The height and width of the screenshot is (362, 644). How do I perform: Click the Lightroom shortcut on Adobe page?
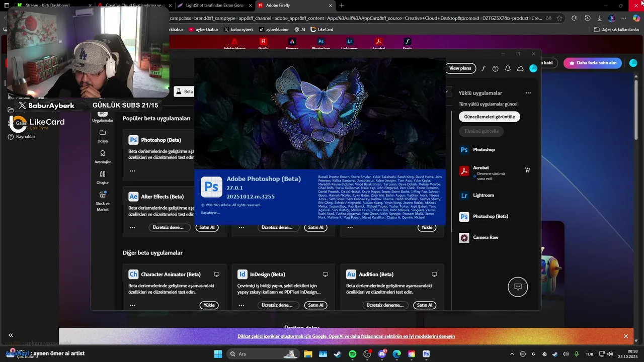click(350, 43)
